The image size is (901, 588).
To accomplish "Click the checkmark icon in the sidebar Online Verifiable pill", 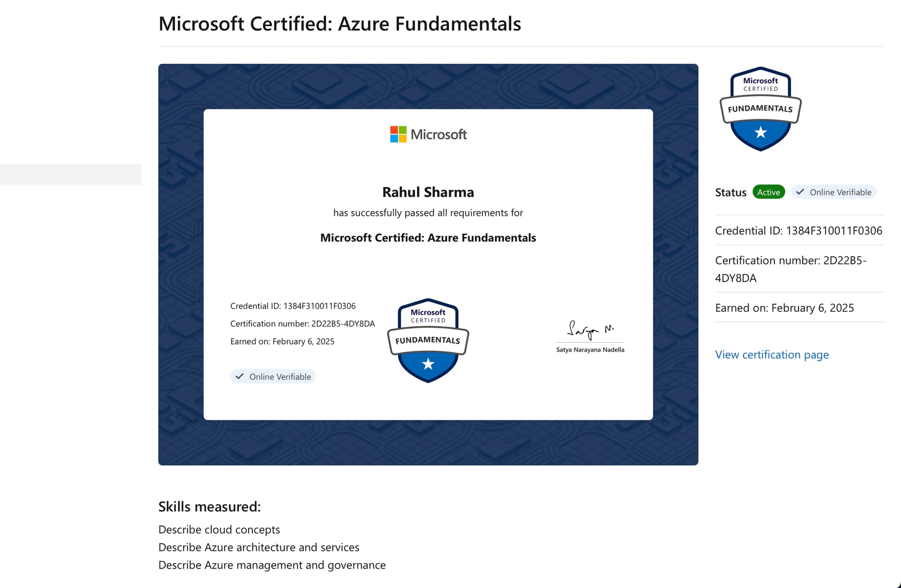I will pos(800,192).
